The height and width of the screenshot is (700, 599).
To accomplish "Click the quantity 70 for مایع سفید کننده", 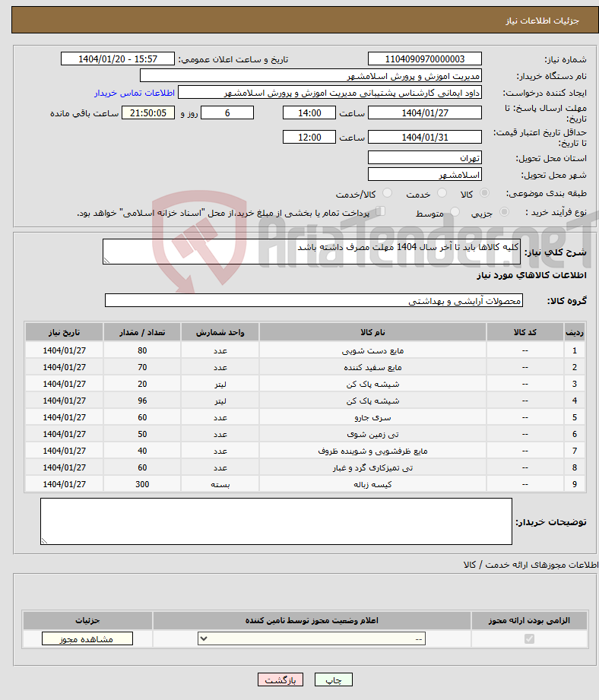I will [142, 367].
